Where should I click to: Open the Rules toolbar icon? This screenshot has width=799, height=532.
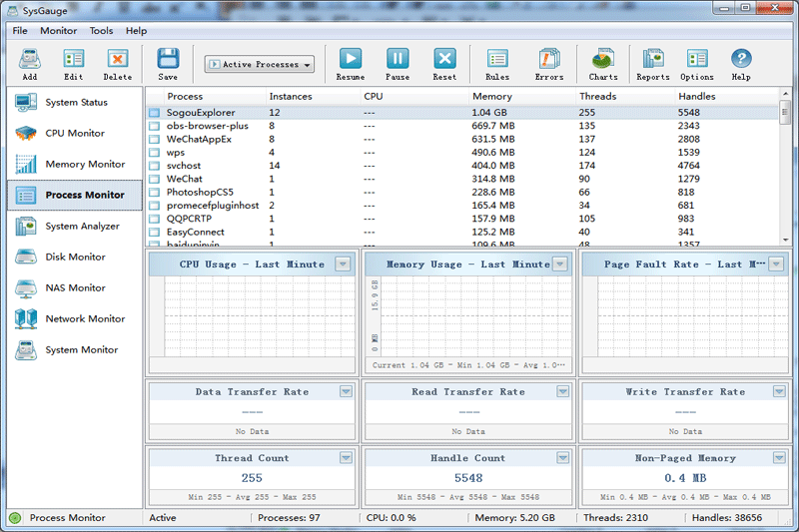[x=497, y=60]
